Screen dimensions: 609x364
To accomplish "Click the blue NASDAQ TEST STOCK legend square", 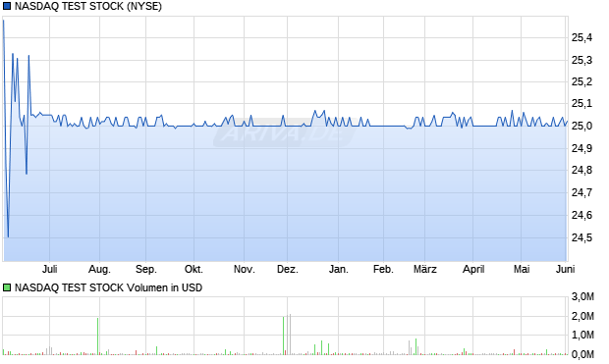I will point(7,6).
